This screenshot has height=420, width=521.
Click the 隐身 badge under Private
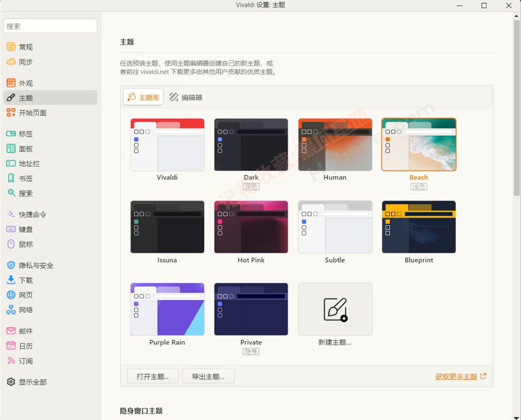click(x=251, y=351)
